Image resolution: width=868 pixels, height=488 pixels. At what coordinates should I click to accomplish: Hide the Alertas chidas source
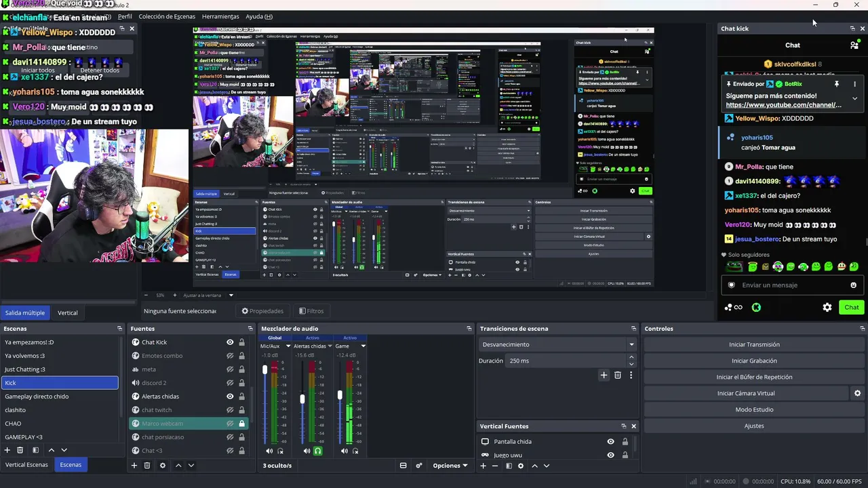tap(230, 396)
